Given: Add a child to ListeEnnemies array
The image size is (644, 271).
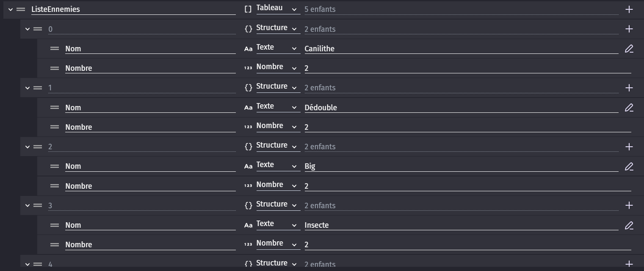Looking at the screenshot, I should point(629,9).
